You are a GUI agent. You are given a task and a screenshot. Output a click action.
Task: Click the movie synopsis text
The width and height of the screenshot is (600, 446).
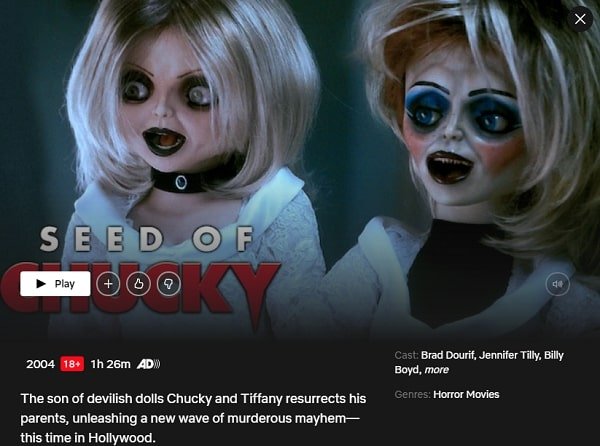tap(193, 418)
